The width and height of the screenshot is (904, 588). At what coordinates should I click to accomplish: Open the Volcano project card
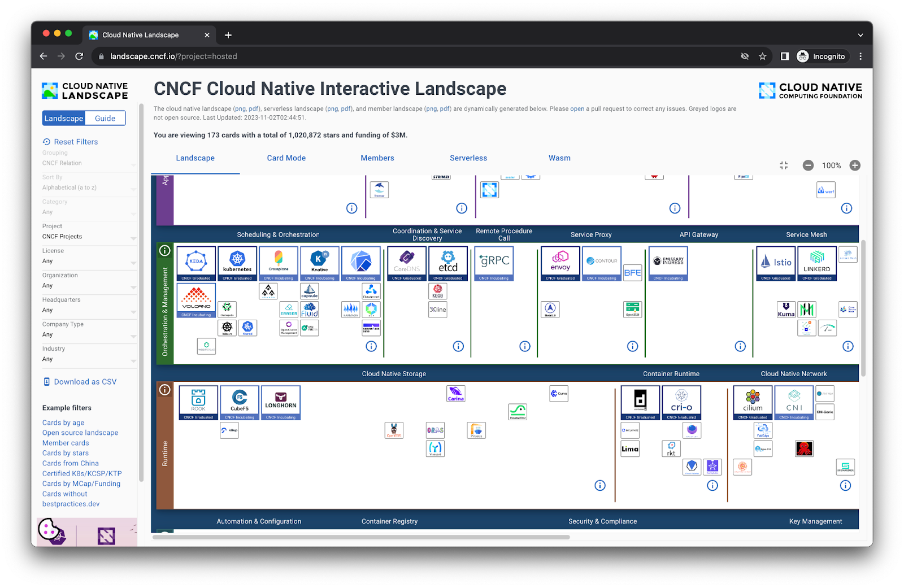[x=196, y=300]
